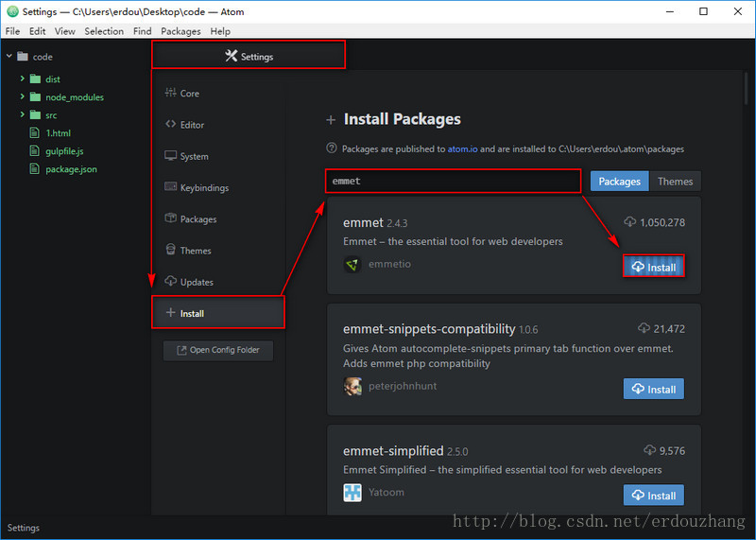Click the dist folder icon
Screen dimensions: 756x540
35,78
